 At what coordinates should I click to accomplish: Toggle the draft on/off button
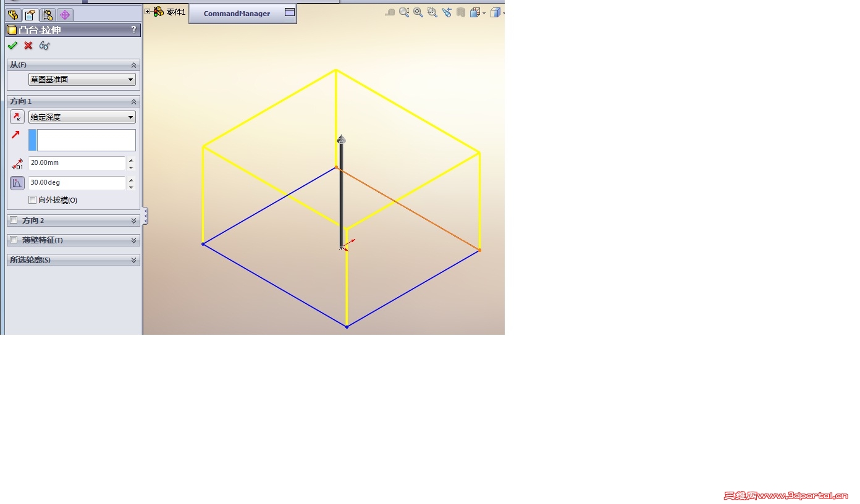click(17, 183)
